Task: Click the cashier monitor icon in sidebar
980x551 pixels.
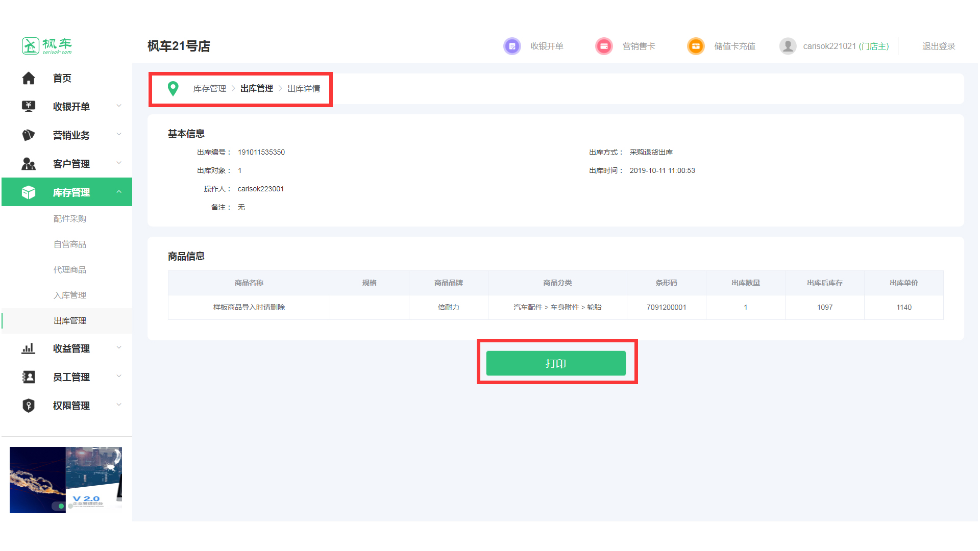Action: tap(29, 107)
